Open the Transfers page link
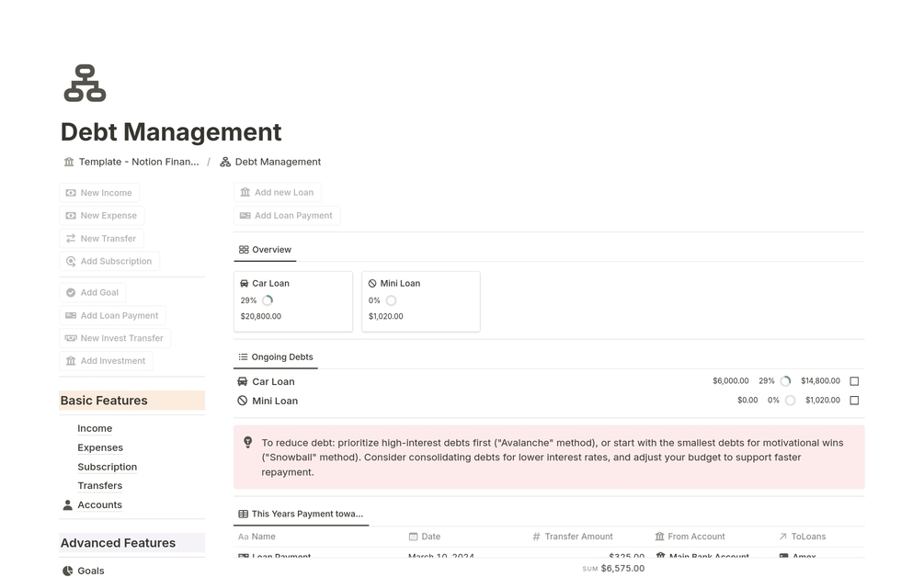The width and height of the screenshot is (924, 577). (x=100, y=486)
